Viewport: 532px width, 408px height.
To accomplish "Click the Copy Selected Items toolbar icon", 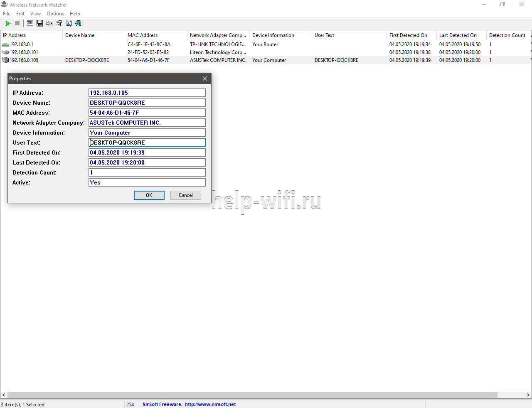I will click(x=49, y=23).
